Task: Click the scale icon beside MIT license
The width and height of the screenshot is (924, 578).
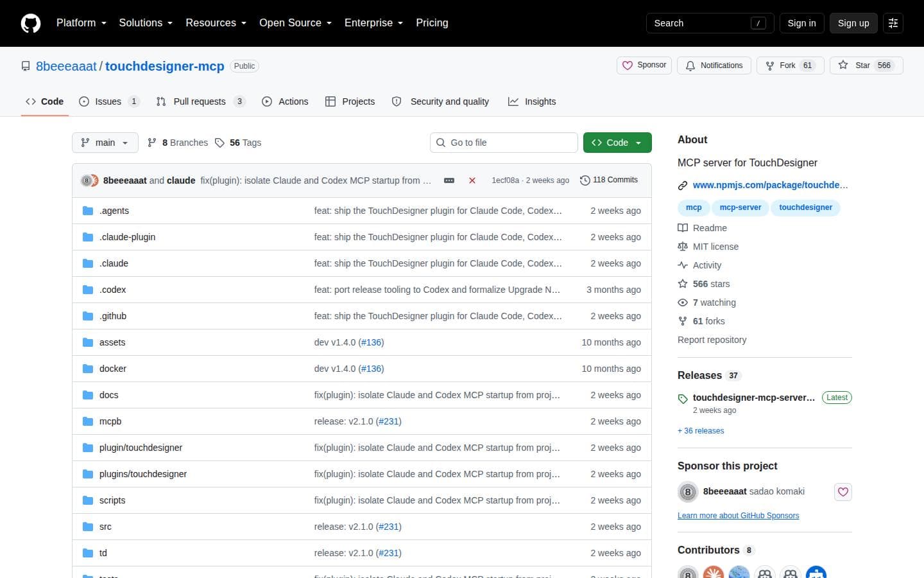Action: (x=683, y=247)
